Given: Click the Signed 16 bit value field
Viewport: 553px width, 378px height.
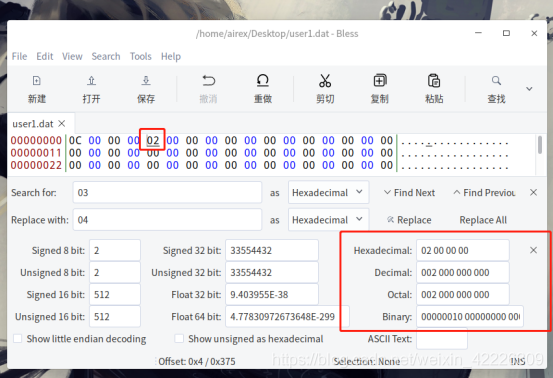Looking at the screenshot, I should pos(115,294).
